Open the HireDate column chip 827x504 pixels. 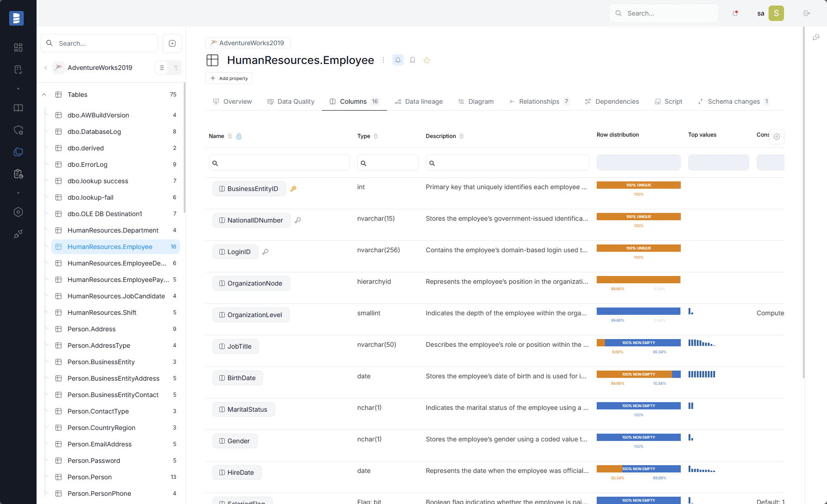(237, 472)
